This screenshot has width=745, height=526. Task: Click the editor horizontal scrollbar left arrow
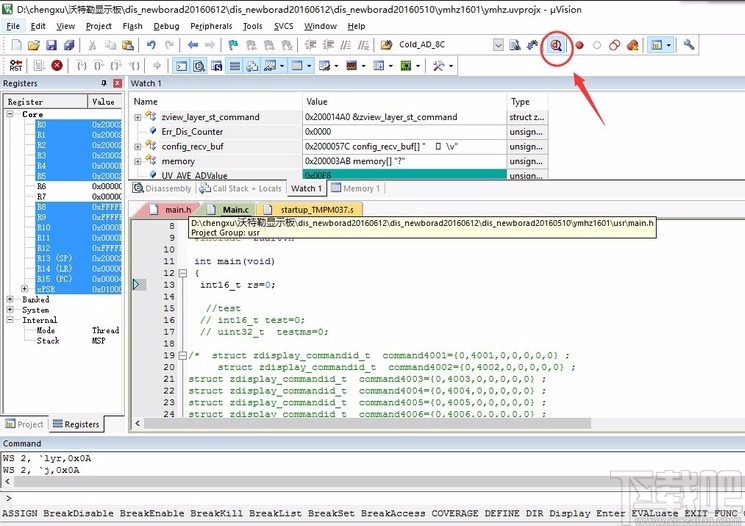tap(138, 423)
